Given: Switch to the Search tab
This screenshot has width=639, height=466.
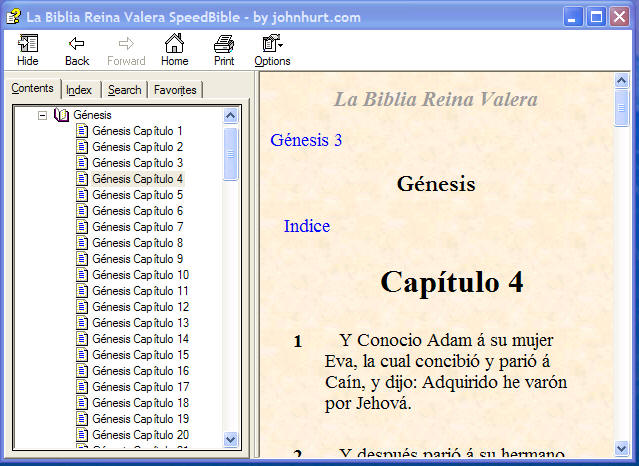Looking at the screenshot, I should [x=124, y=90].
